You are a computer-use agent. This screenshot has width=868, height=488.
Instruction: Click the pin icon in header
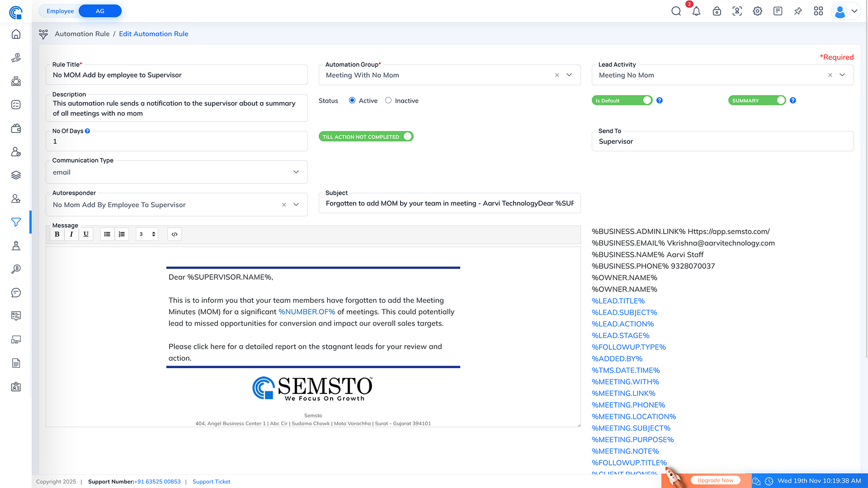(798, 11)
